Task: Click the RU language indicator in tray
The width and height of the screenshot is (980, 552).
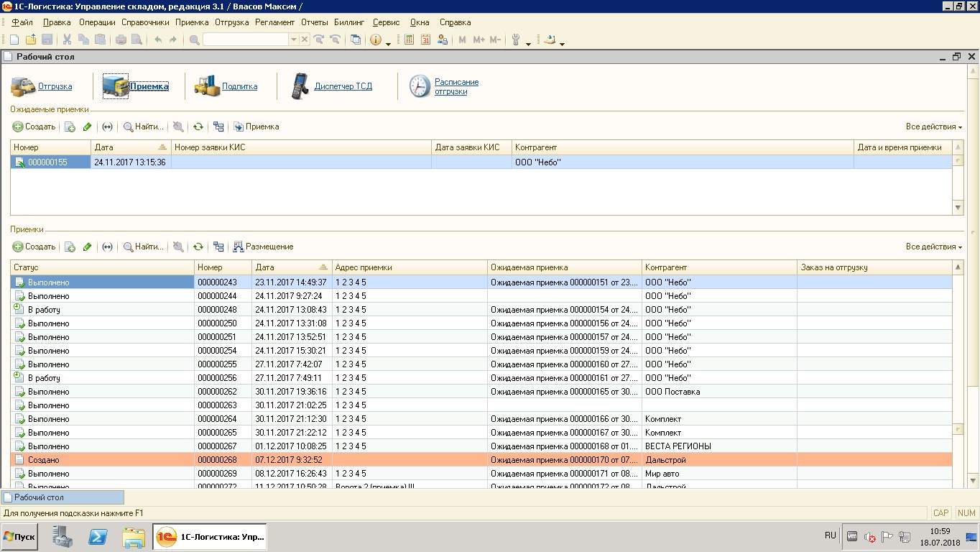Action: tap(830, 535)
